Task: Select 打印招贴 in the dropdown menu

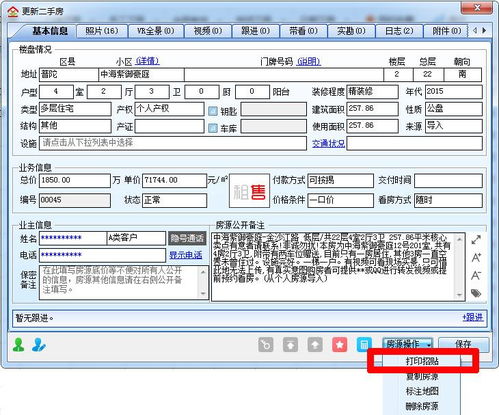Action: point(422,361)
